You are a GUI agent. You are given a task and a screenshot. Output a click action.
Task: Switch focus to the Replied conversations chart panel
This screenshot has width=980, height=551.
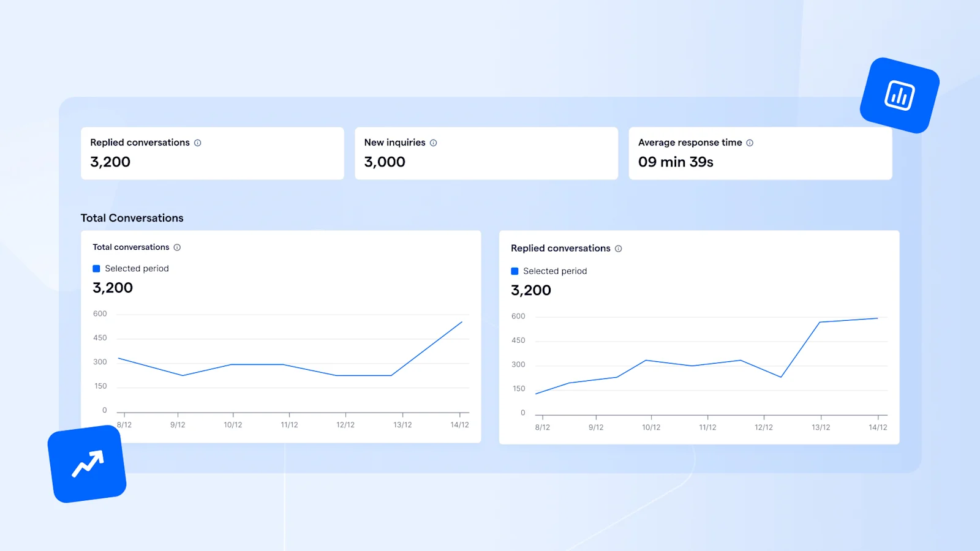(698, 337)
